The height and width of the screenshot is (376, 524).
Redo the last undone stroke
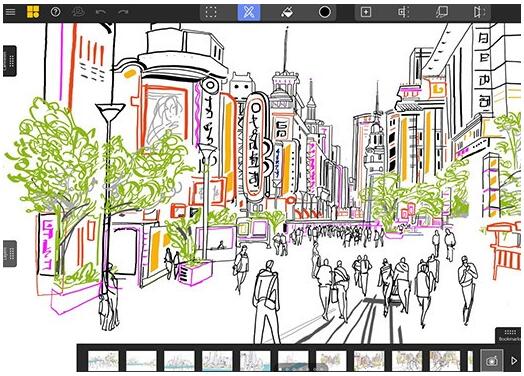tap(123, 12)
